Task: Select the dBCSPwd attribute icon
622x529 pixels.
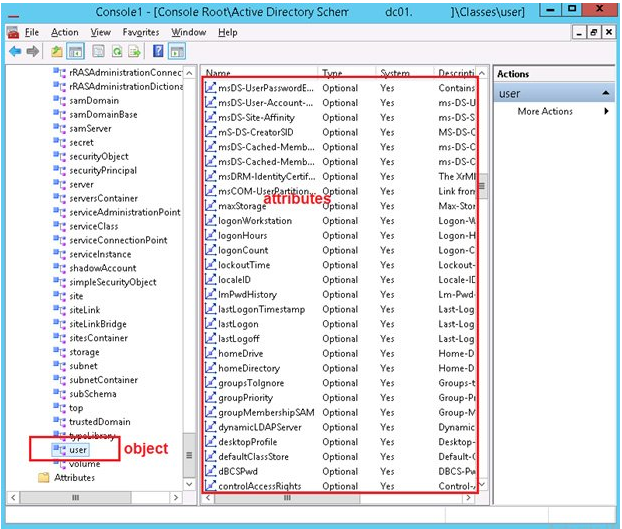Action: [210, 471]
